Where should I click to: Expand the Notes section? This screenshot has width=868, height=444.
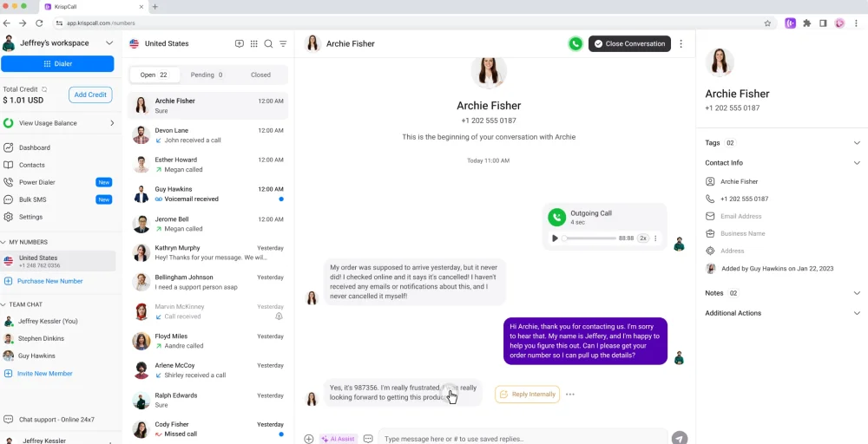click(x=857, y=293)
